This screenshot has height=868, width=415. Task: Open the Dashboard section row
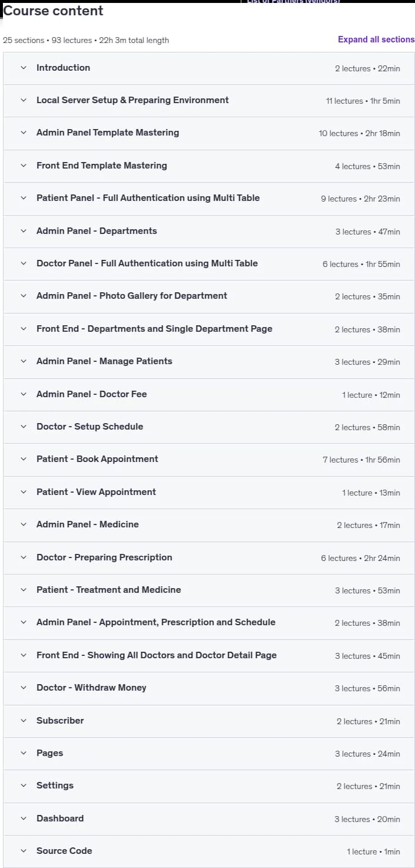click(x=209, y=819)
